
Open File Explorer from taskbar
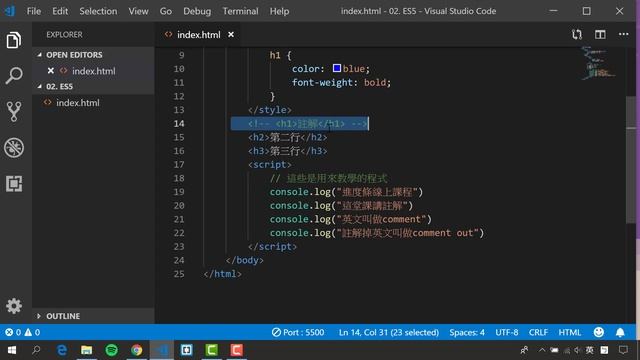(x=87, y=350)
